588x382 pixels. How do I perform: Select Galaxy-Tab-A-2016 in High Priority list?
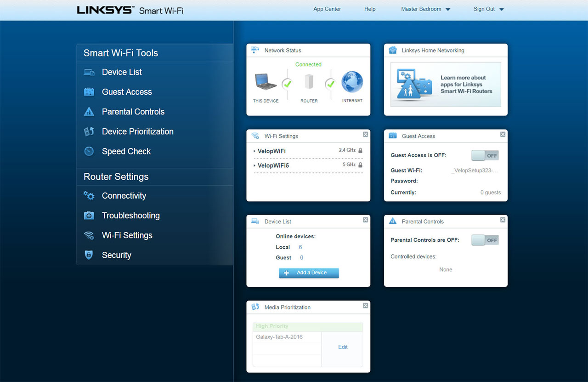click(279, 337)
